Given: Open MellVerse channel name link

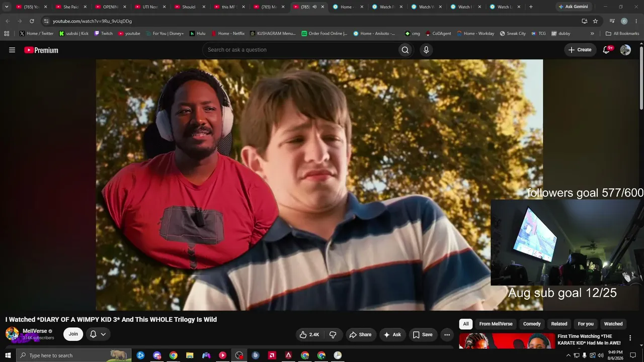Looking at the screenshot, I should pos(35,331).
